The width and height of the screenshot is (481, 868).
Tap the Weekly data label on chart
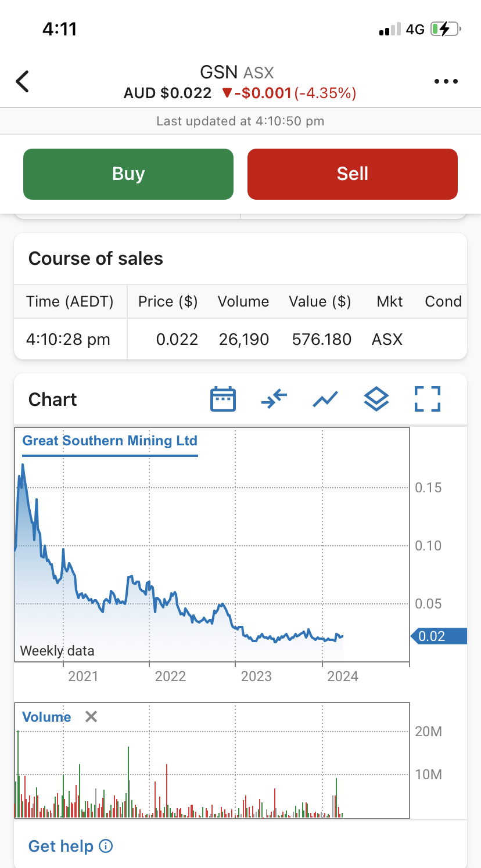57,651
